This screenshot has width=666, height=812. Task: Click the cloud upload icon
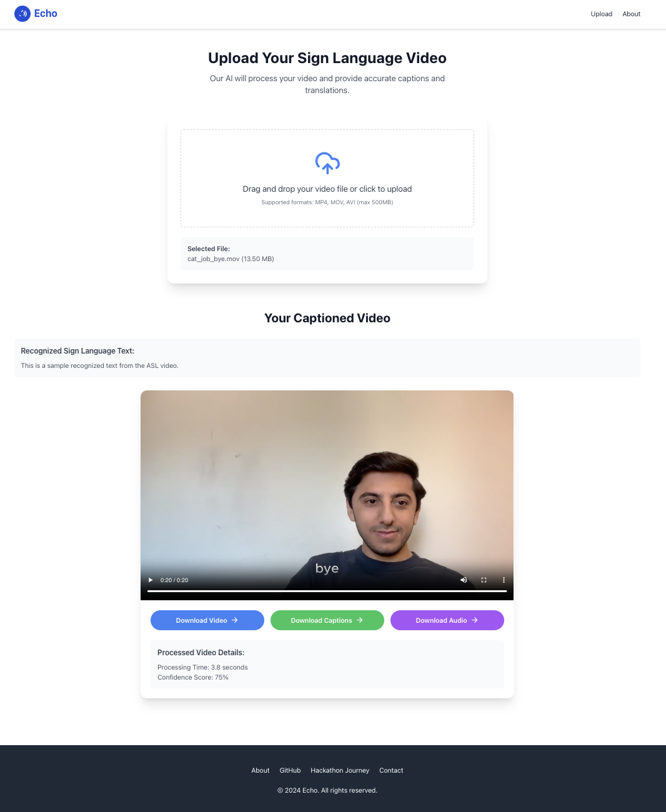point(327,163)
